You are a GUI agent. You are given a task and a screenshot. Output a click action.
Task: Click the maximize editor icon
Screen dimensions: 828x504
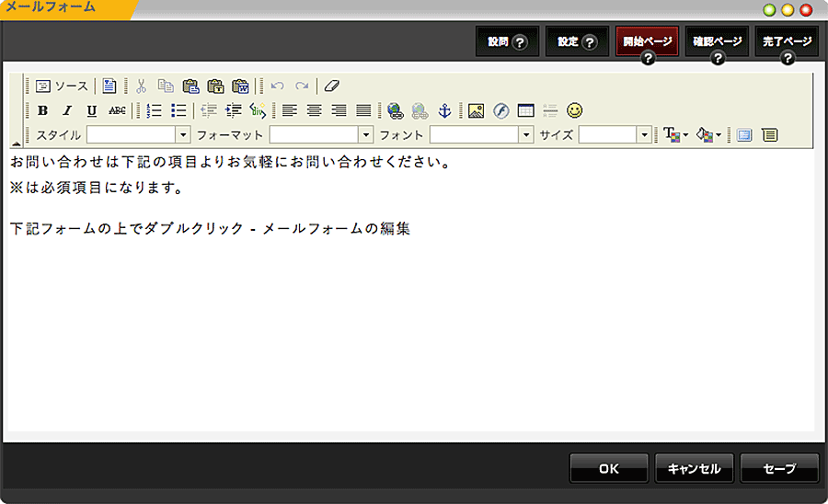pos(744,135)
